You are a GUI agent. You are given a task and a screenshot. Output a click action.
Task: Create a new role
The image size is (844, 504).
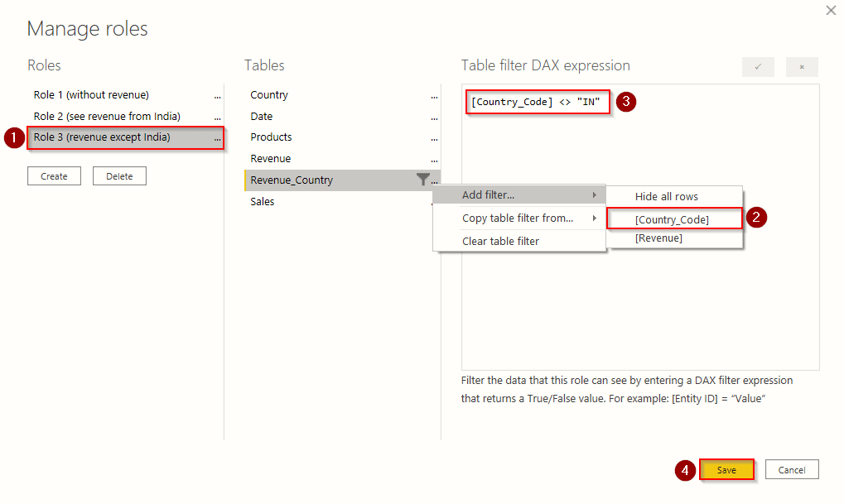54,176
